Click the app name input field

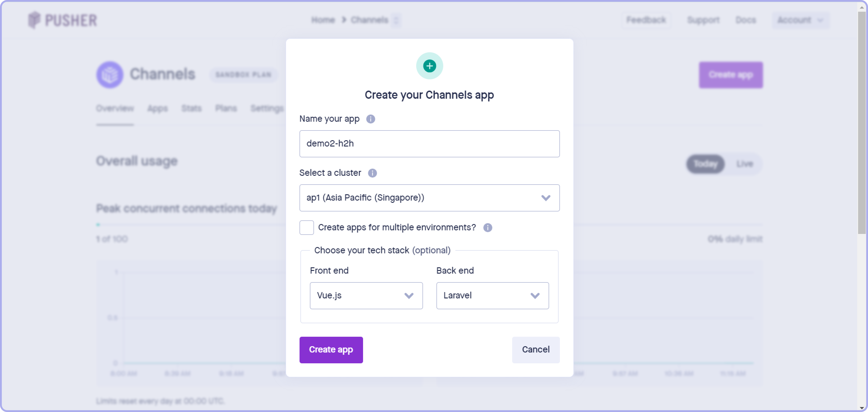click(x=429, y=144)
